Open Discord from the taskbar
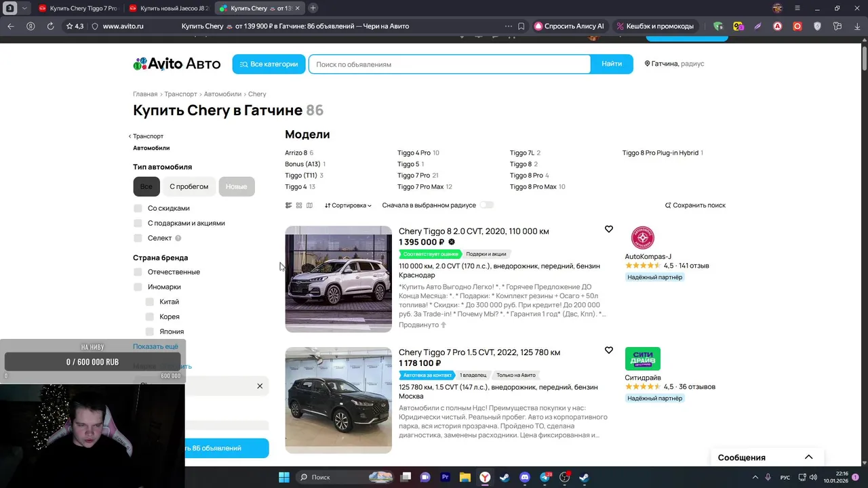 click(x=524, y=477)
